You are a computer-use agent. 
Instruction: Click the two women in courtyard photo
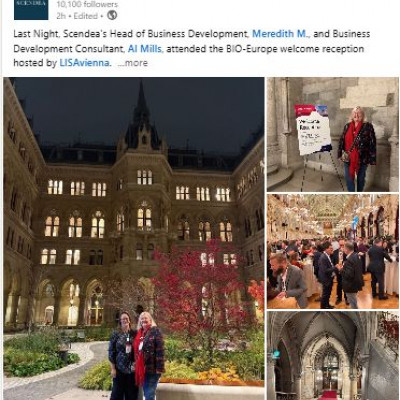click(137, 355)
